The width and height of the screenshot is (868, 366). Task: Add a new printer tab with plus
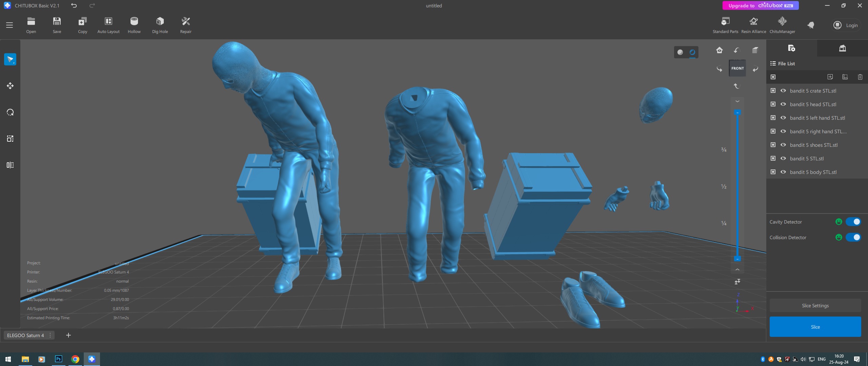pyautogui.click(x=68, y=335)
